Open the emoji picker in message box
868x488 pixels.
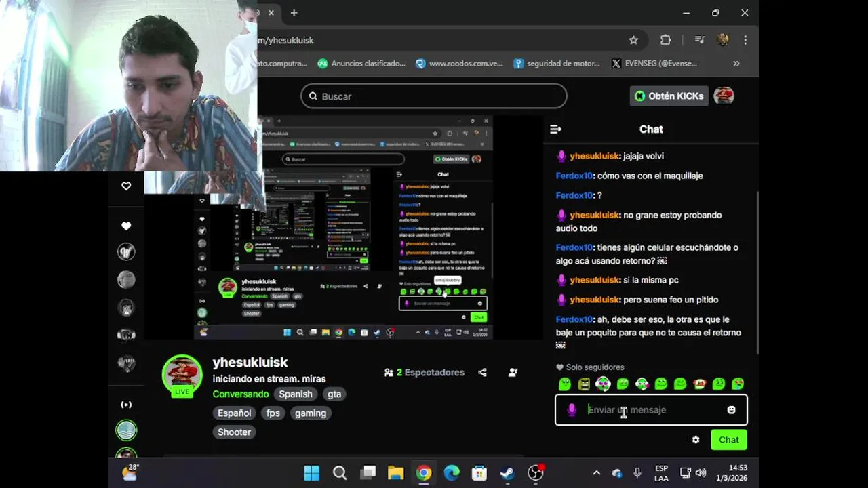click(731, 410)
